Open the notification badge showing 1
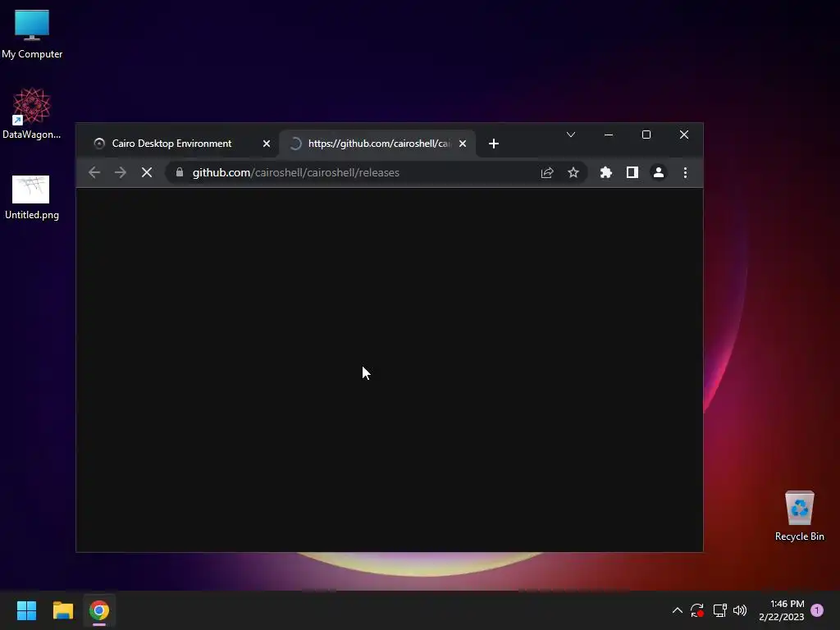The image size is (840, 630). pos(817,610)
